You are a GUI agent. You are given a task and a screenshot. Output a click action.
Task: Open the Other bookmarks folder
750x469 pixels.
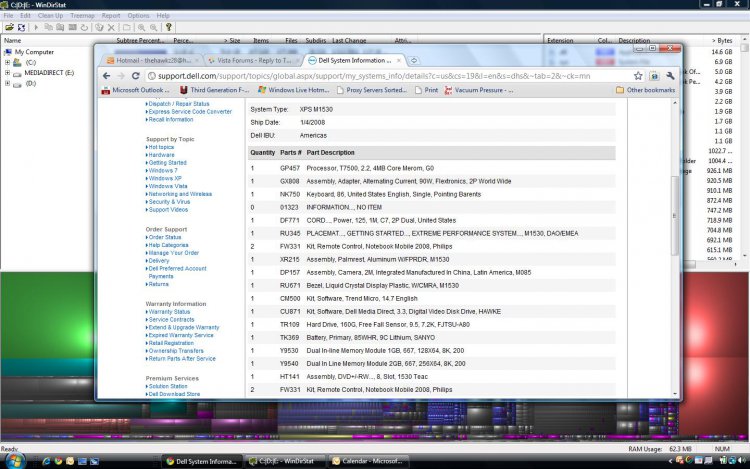click(645, 90)
